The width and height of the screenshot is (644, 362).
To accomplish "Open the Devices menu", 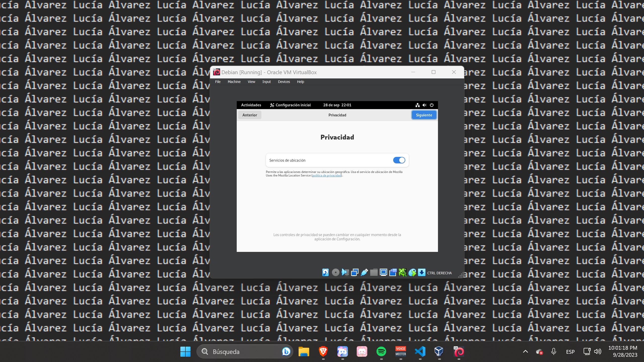I will [284, 82].
